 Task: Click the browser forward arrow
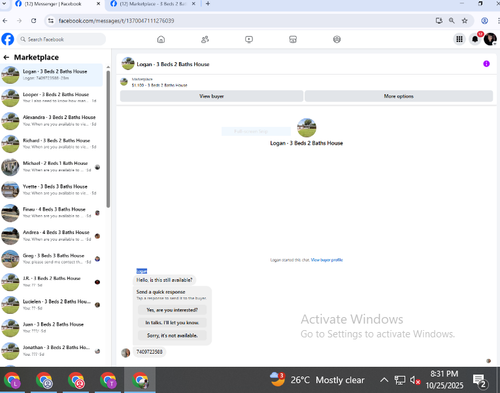click(19, 21)
